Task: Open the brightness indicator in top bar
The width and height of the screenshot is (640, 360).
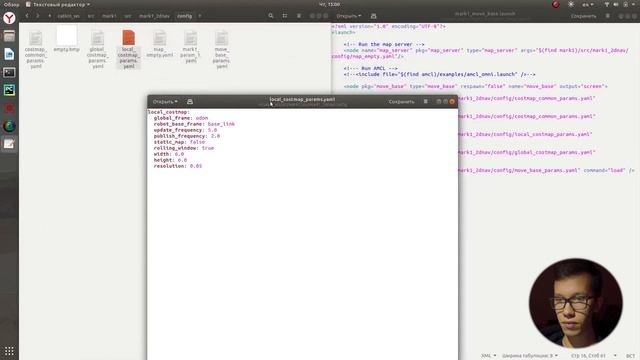Action: click(x=571, y=4)
